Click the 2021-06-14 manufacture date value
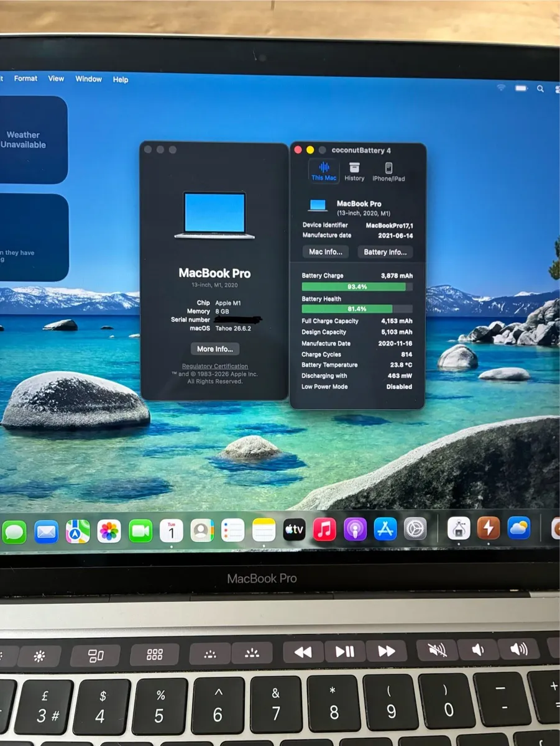 pyautogui.click(x=395, y=236)
